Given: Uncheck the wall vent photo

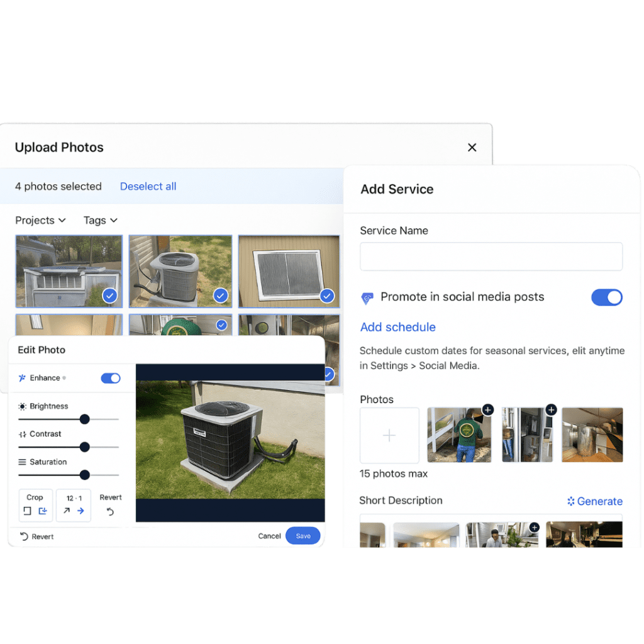Looking at the screenshot, I should (327, 295).
